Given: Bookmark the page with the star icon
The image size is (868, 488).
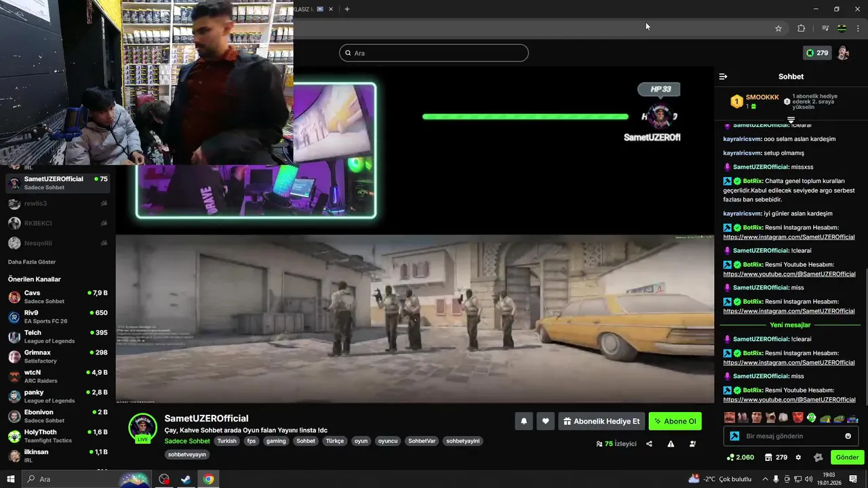Looking at the screenshot, I should pos(778,28).
